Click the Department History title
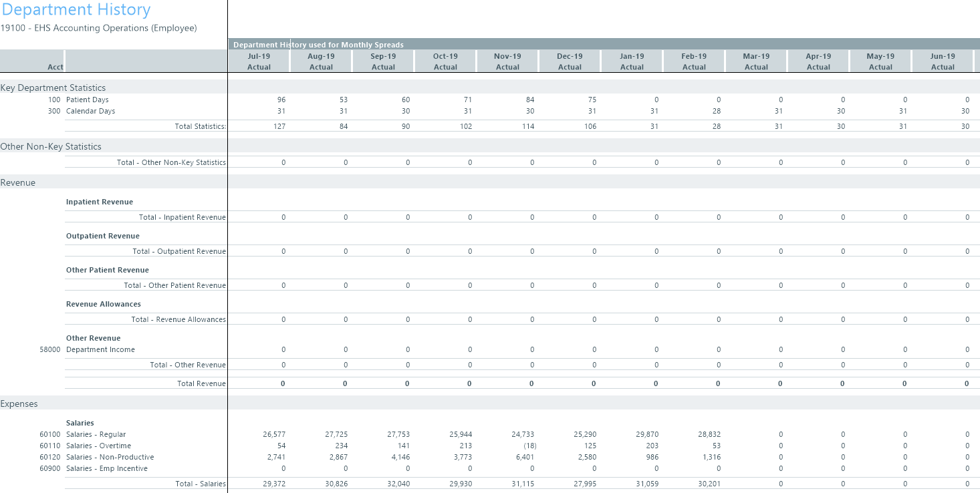Viewport: 980px width, 493px height. pyautogui.click(x=76, y=10)
